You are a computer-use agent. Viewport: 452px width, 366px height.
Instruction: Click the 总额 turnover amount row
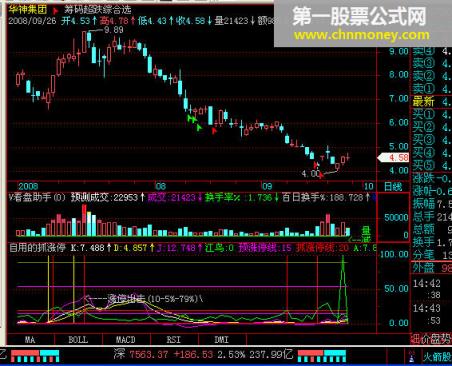click(432, 229)
